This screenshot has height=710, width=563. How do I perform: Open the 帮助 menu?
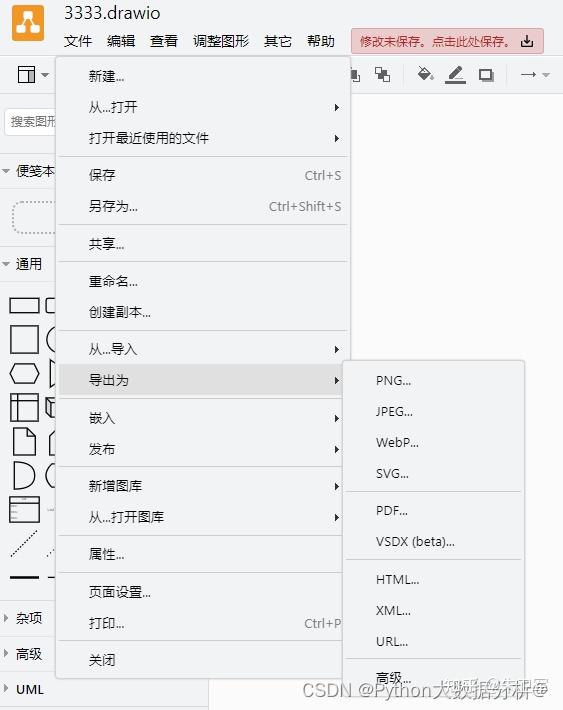(x=321, y=41)
